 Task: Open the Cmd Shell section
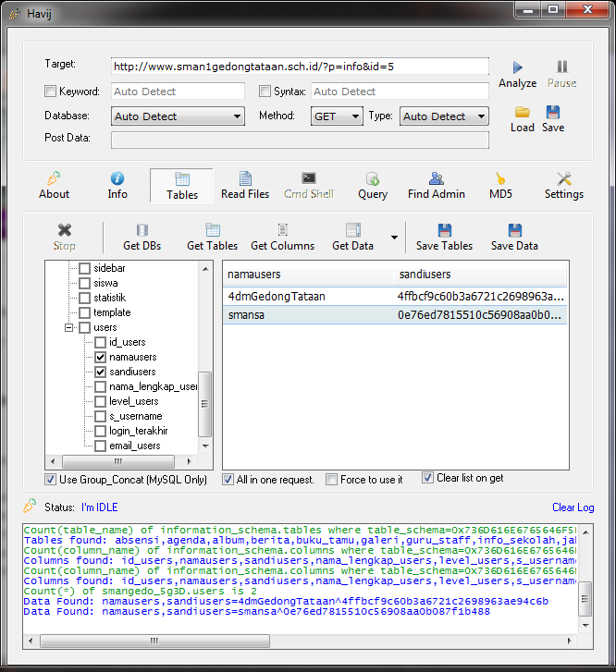click(x=309, y=186)
